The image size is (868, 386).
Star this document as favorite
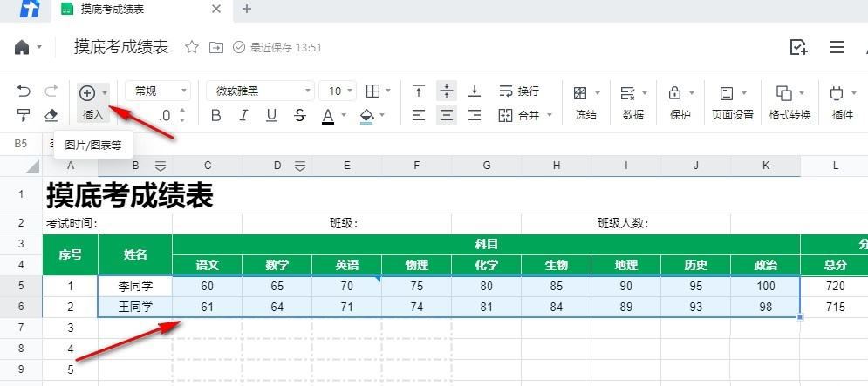pyautogui.click(x=192, y=48)
